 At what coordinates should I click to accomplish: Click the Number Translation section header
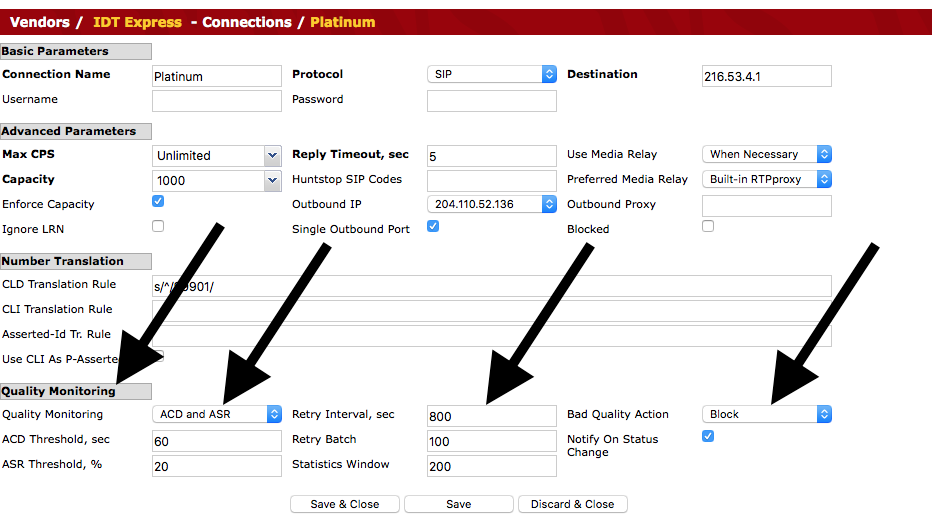pyautogui.click(x=75, y=262)
